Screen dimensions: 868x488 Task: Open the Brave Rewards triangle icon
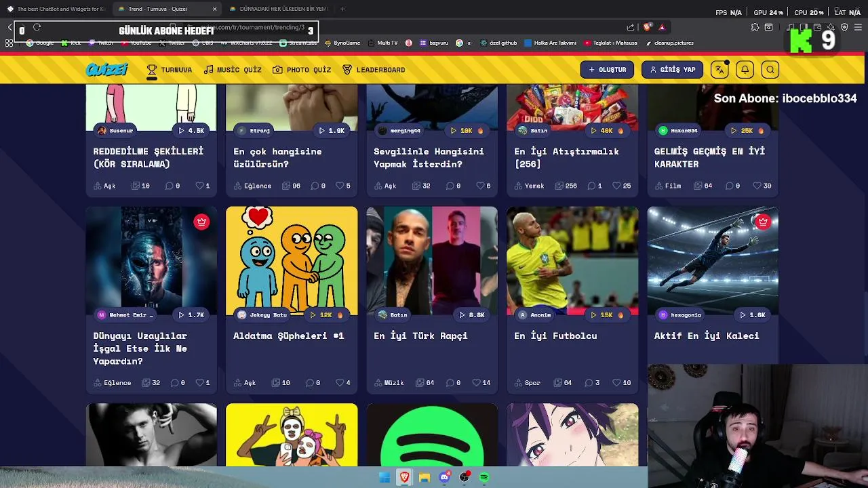pyautogui.click(x=662, y=27)
